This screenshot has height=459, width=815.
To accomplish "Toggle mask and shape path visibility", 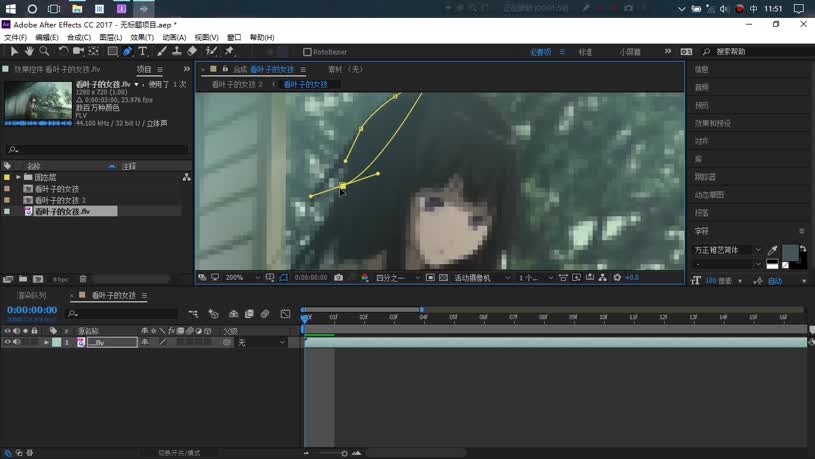I will point(283,278).
